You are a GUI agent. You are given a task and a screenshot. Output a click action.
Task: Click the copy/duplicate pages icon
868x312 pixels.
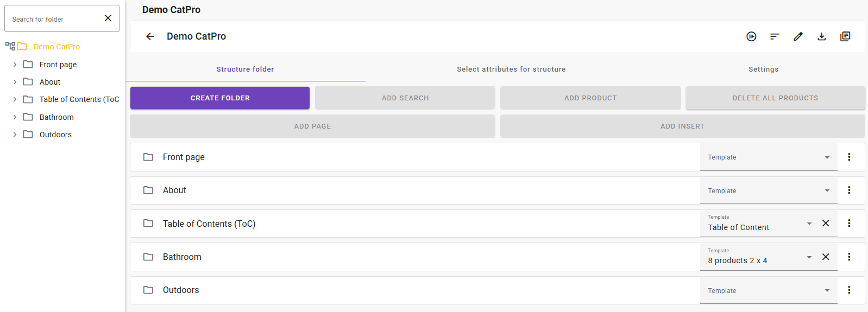(x=845, y=36)
